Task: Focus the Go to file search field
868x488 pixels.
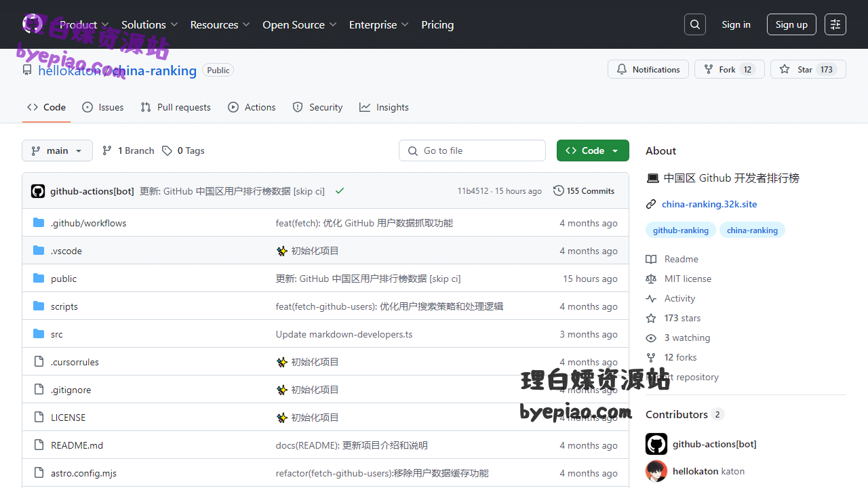Action: point(472,150)
